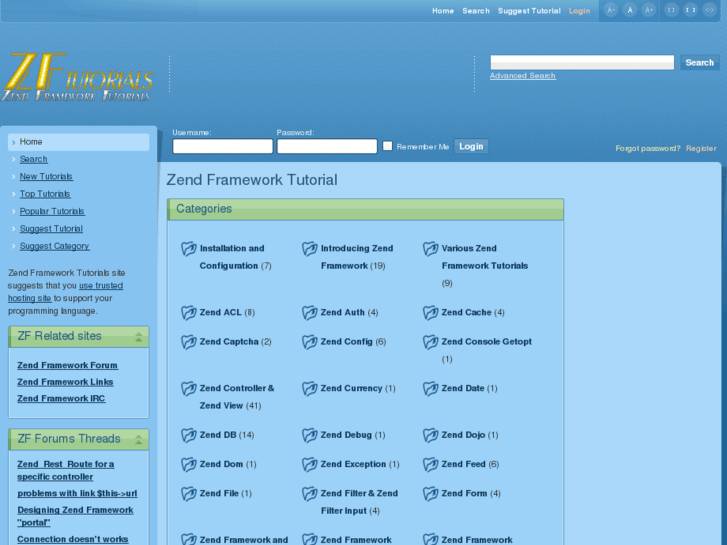Viewport: 727px width, 545px height.
Task: Click folder icon beside Zend Currency
Action: (310, 389)
